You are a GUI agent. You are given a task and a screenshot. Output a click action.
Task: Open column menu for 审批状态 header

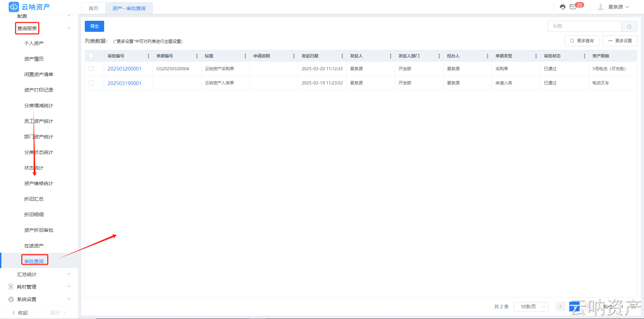584,56
